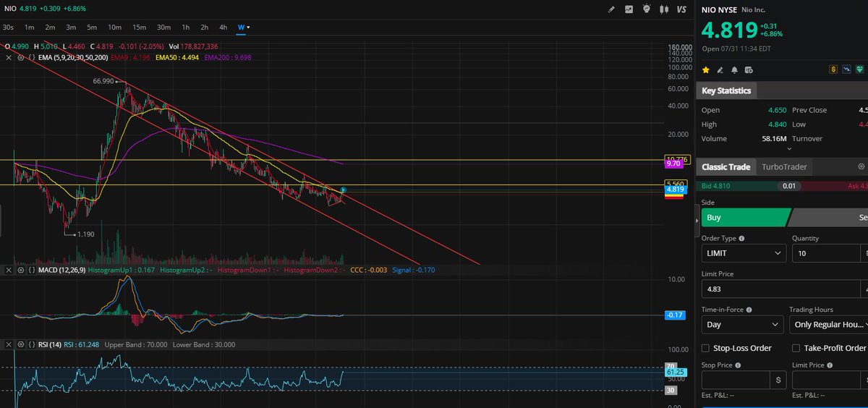Select the Key Statistics tab
868x408 pixels.
(727, 90)
